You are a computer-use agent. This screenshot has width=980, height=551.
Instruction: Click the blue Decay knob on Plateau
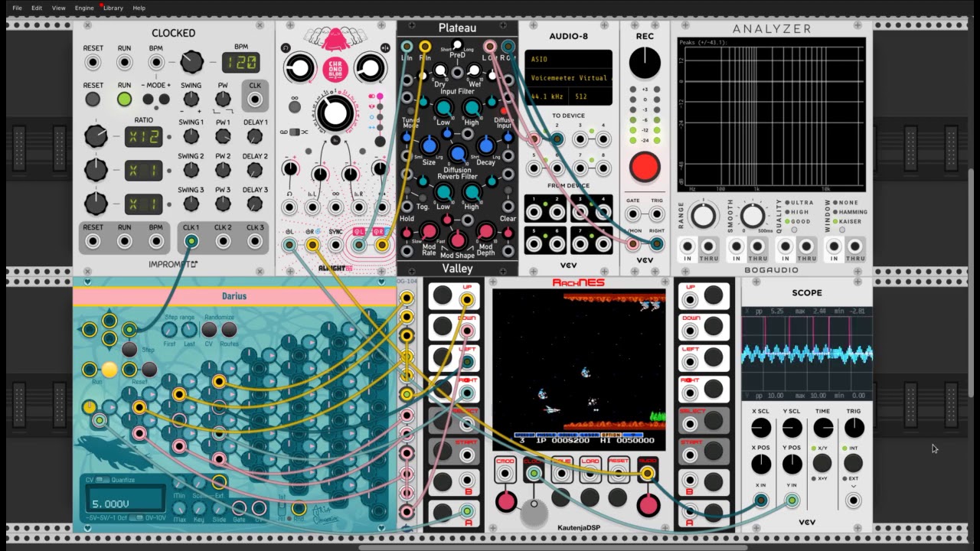(x=485, y=145)
